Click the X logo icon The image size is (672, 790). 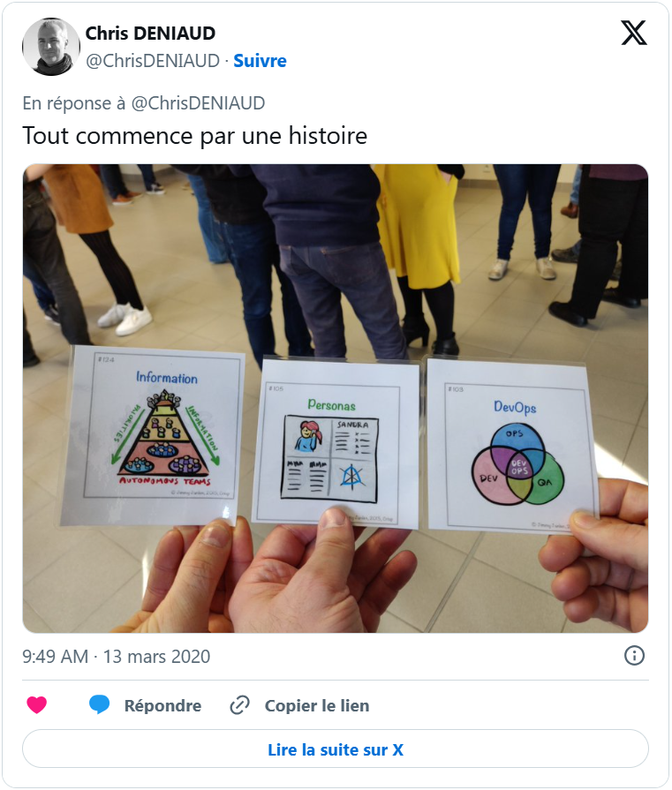pos(634,34)
